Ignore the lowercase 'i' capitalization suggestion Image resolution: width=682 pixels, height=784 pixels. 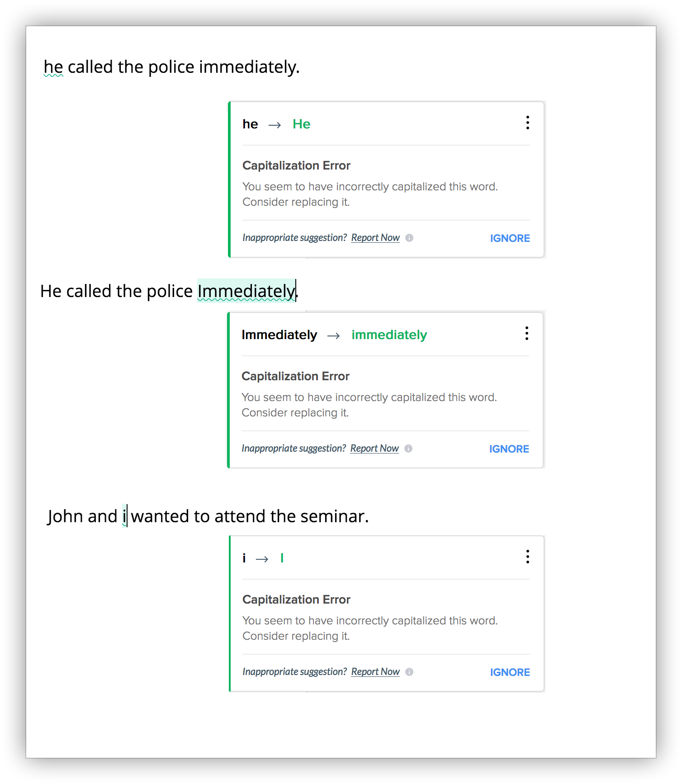[x=510, y=672]
